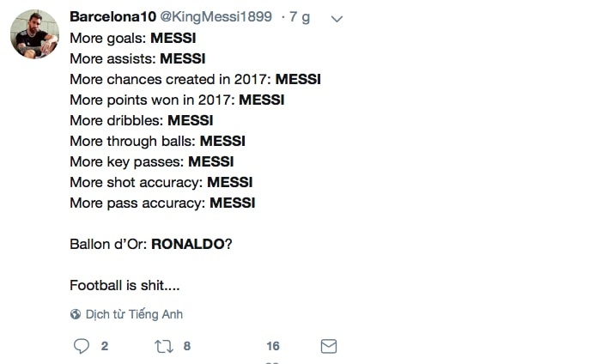Click the "More through balls: MESSI" line
Image resolution: width=601 pixels, height=364 pixels.
156,142
